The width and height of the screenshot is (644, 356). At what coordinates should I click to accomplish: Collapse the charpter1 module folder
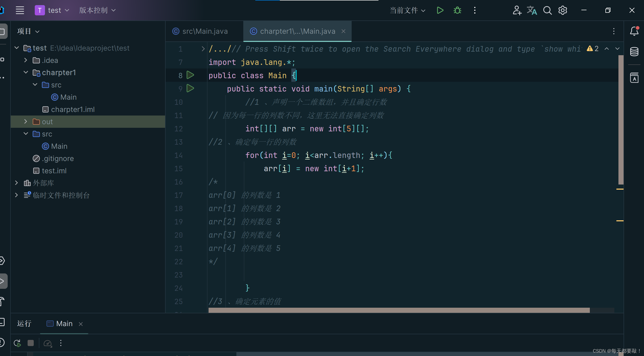coord(26,73)
